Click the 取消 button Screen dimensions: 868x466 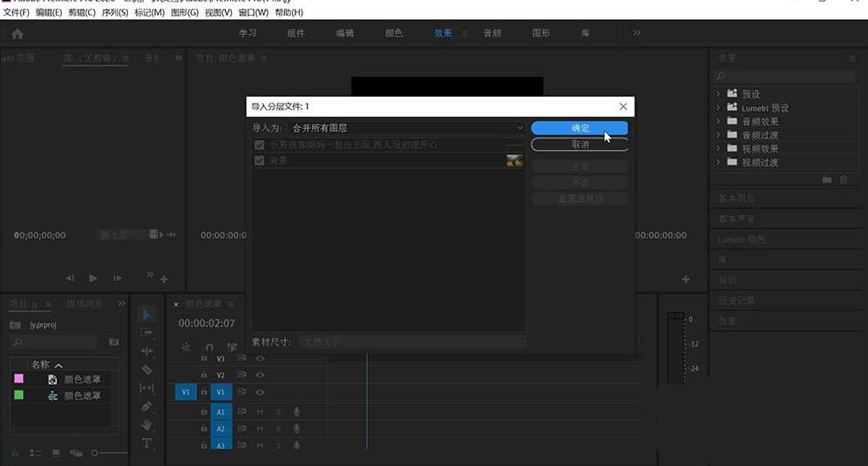[580, 145]
